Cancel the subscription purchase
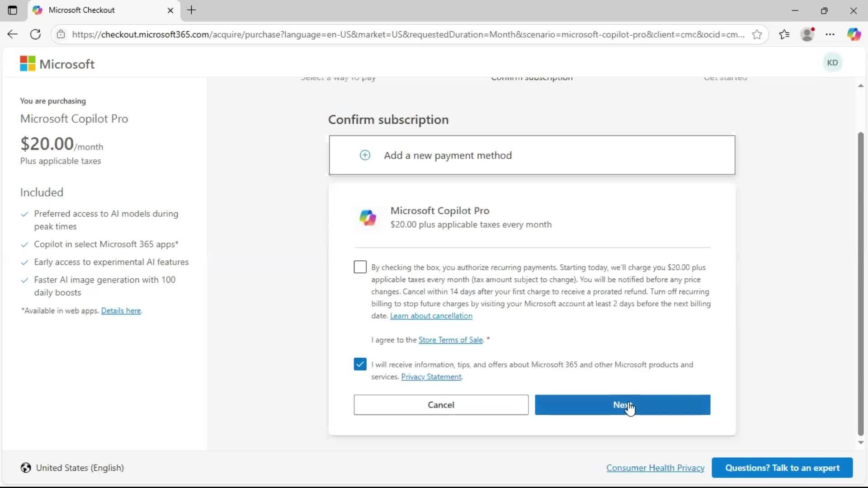Image resolution: width=868 pixels, height=488 pixels. click(x=441, y=405)
